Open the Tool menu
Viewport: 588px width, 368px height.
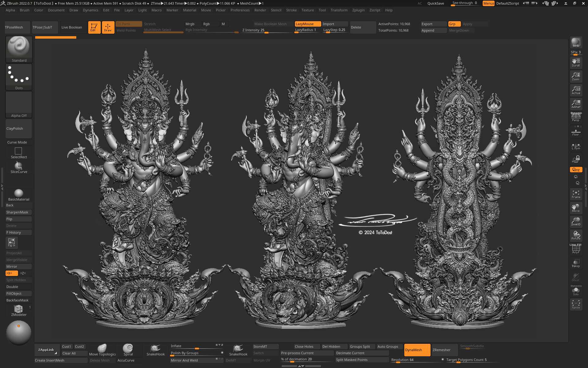(322, 10)
